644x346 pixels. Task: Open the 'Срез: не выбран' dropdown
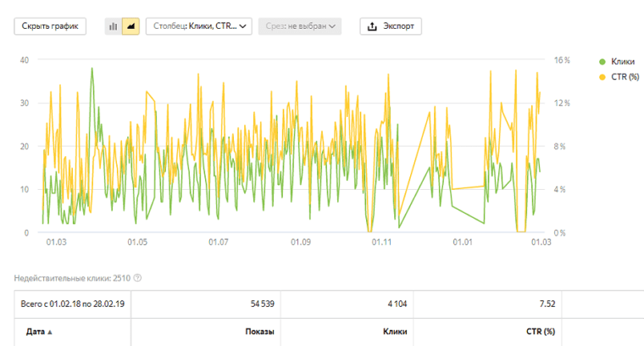coord(300,26)
